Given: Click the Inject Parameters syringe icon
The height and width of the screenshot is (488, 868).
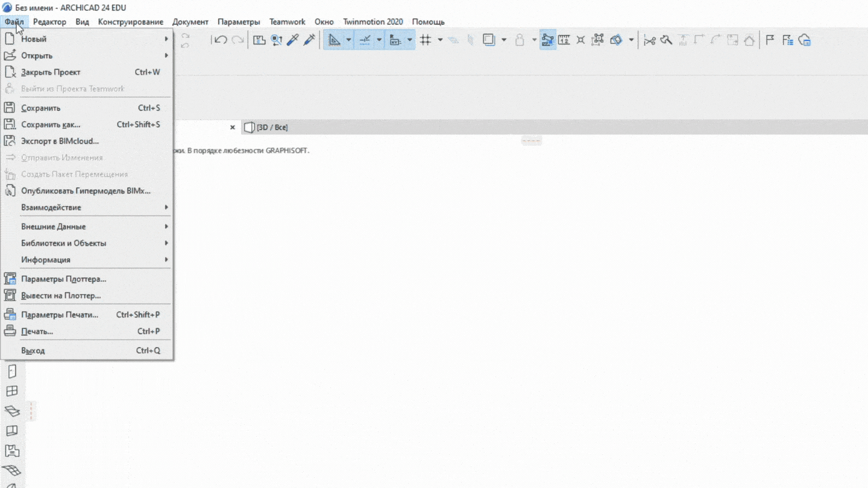Looking at the screenshot, I should click(309, 40).
